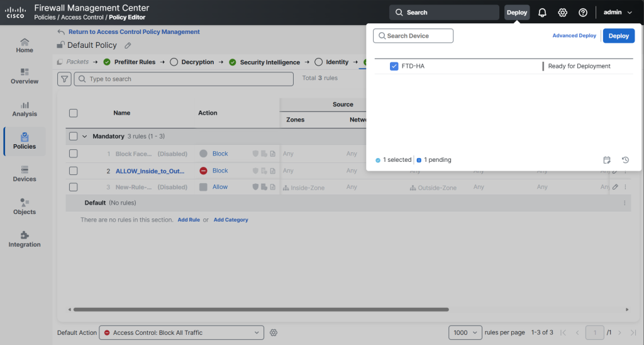Click Deploy in the top bar
Image resolution: width=644 pixels, height=345 pixels.
(x=517, y=13)
